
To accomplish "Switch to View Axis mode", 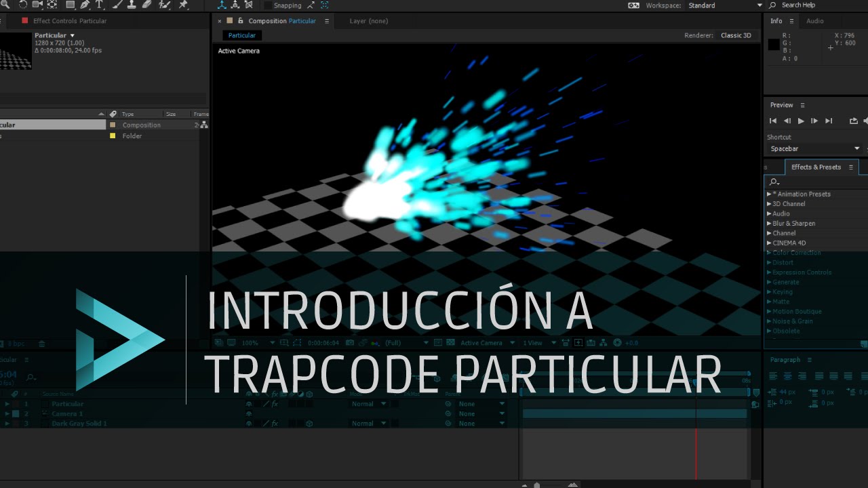I will [x=248, y=5].
